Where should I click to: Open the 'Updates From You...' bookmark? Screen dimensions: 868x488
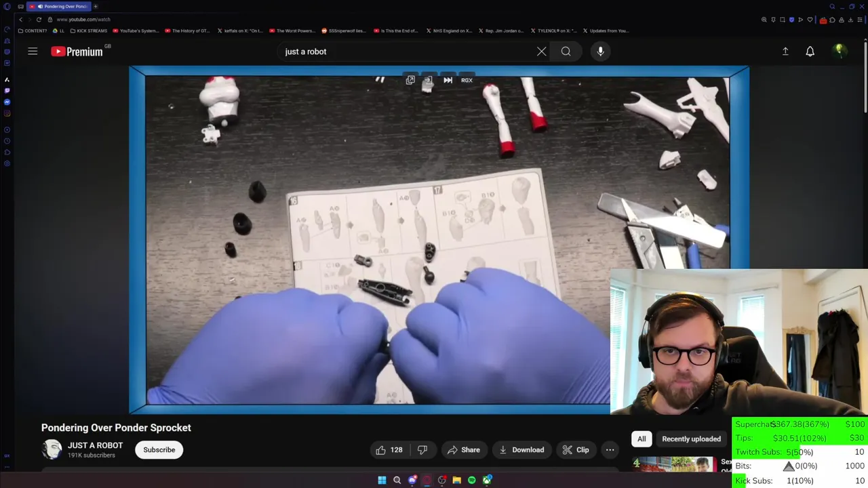pos(606,30)
